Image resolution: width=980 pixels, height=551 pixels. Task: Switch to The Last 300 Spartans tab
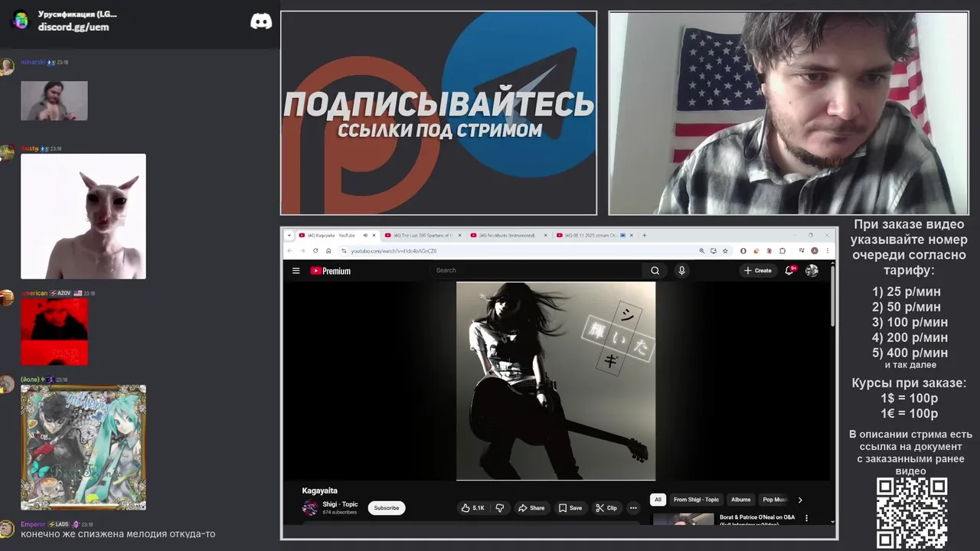423,235
